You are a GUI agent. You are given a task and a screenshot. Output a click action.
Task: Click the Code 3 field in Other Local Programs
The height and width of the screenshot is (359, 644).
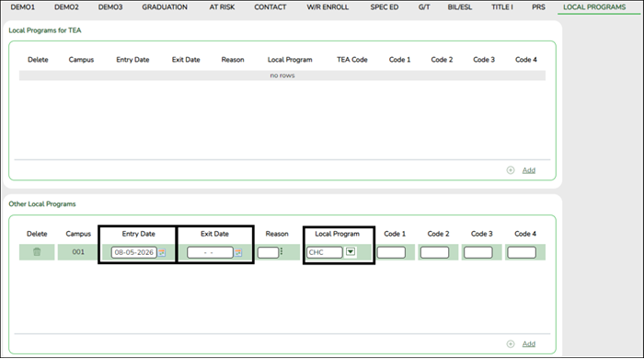pyautogui.click(x=478, y=252)
